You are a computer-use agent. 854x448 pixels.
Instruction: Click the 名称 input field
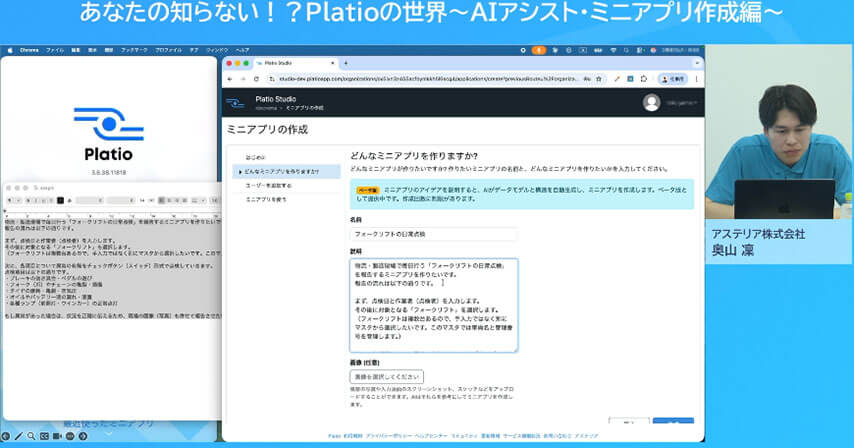click(x=434, y=234)
